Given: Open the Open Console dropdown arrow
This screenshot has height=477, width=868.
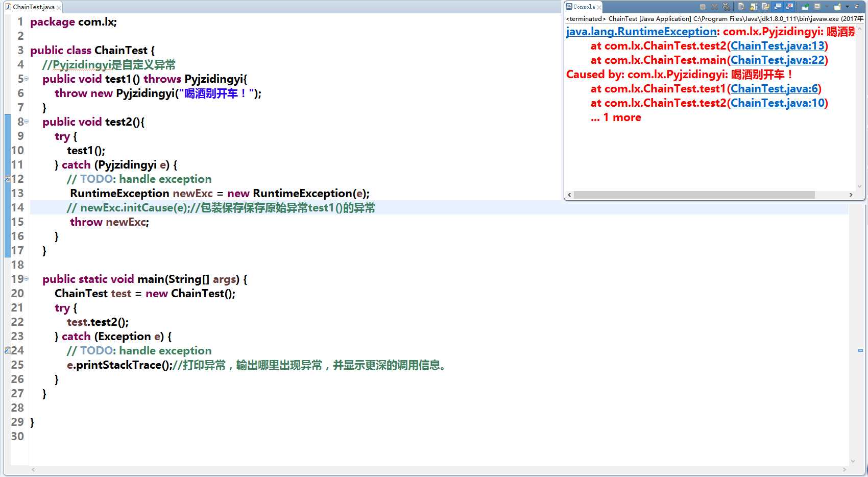Looking at the screenshot, I should tap(847, 7).
